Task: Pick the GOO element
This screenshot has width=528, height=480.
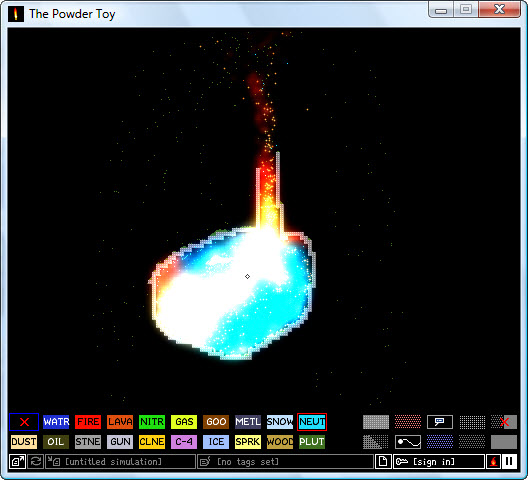Action: pyautogui.click(x=216, y=422)
